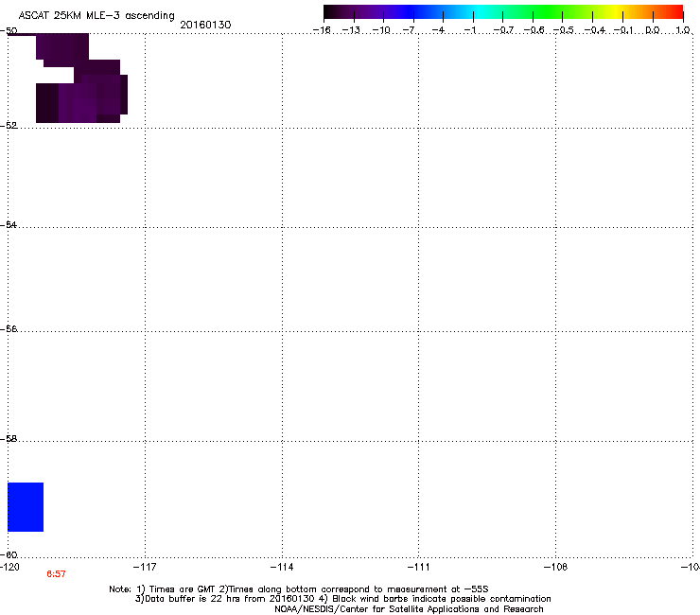This screenshot has width=700, height=615.
Task: Click the -0.7 color scale label
Action: coord(503,30)
